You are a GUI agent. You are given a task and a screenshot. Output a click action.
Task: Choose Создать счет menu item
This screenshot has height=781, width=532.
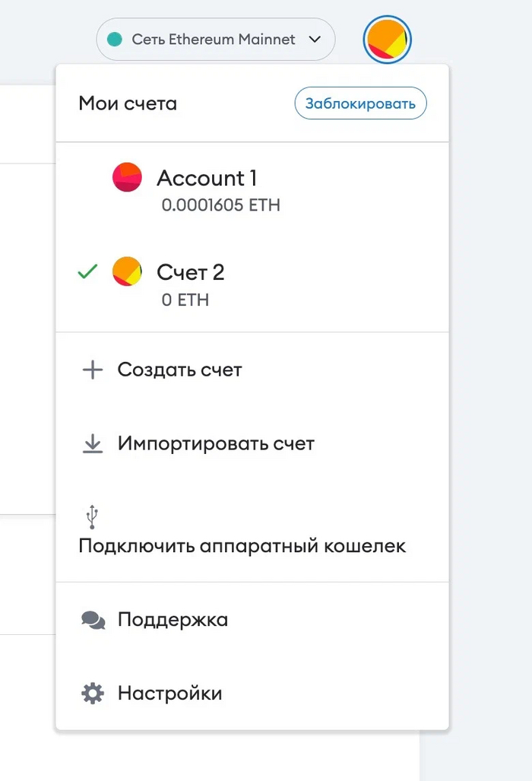click(179, 370)
